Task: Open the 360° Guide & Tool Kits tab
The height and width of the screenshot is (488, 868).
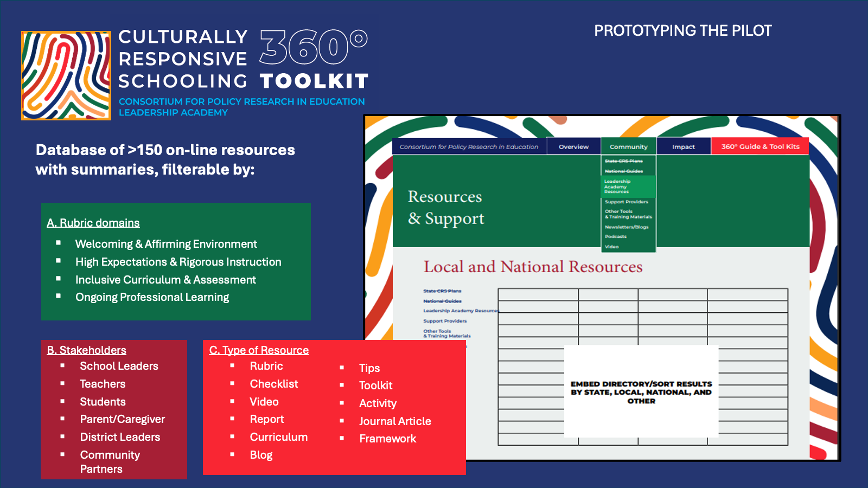Action: tap(760, 146)
